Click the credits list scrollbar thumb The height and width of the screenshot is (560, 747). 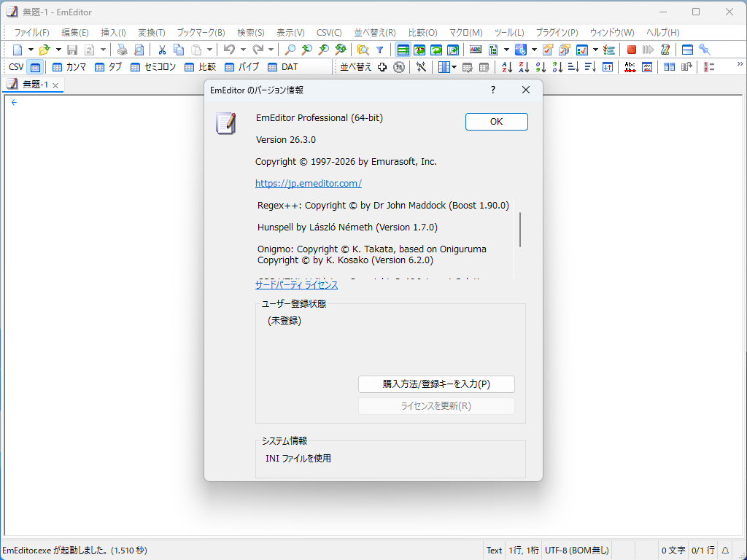coord(519,230)
